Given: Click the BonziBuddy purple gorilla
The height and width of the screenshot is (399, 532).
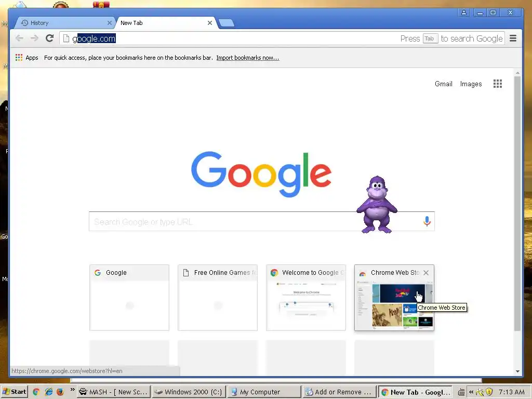Looking at the screenshot, I should pyautogui.click(x=377, y=205).
